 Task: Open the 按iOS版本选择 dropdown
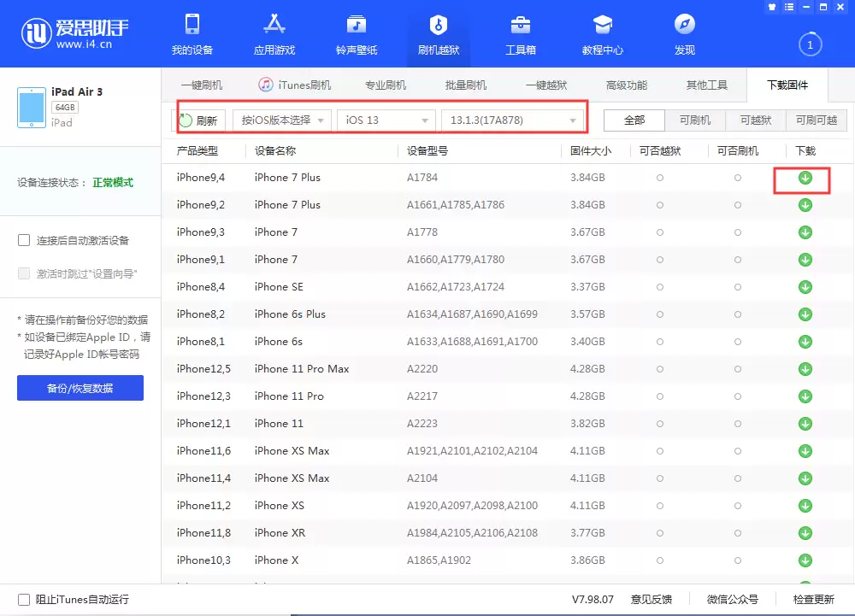pos(281,120)
